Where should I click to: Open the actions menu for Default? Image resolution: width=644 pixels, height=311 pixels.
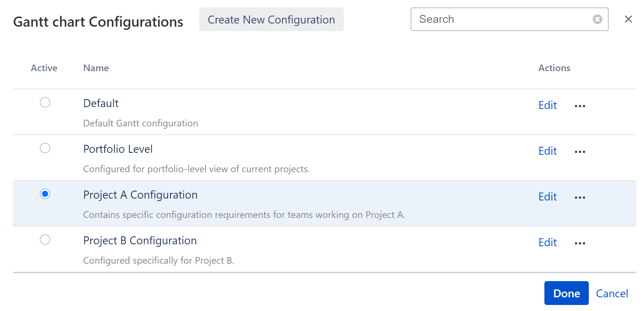[580, 106]
